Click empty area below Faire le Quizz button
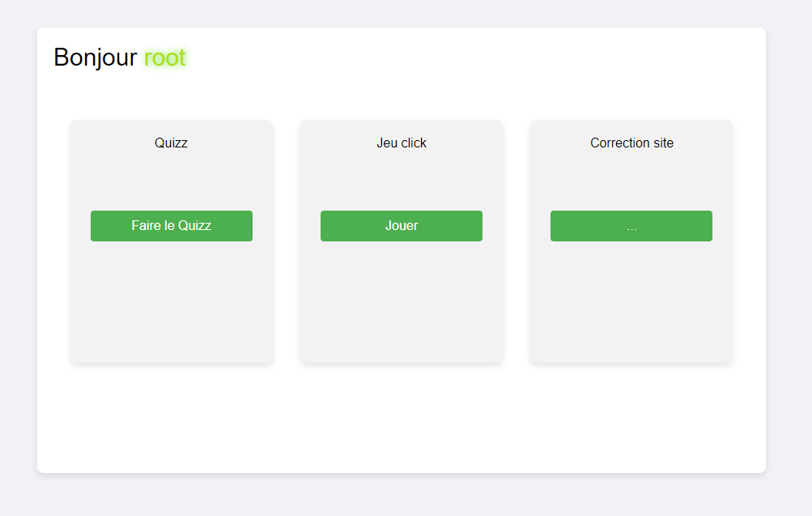 [172, 300]
